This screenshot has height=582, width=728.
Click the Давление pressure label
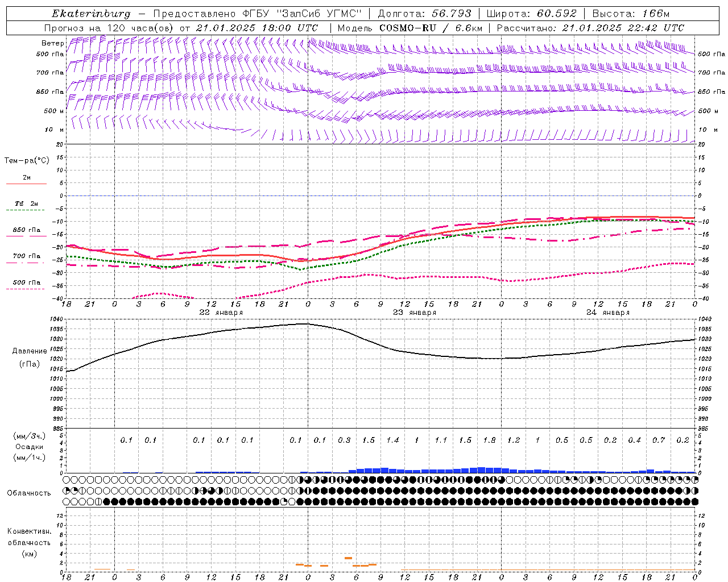pyautogui.click(x=30, y=351)
